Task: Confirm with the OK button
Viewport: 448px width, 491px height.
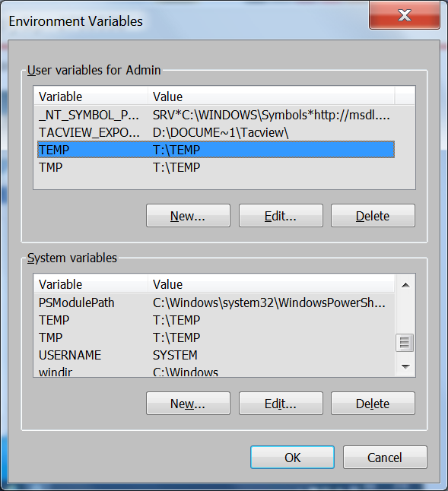Action: pyautogui.click(x=292, y=458)
